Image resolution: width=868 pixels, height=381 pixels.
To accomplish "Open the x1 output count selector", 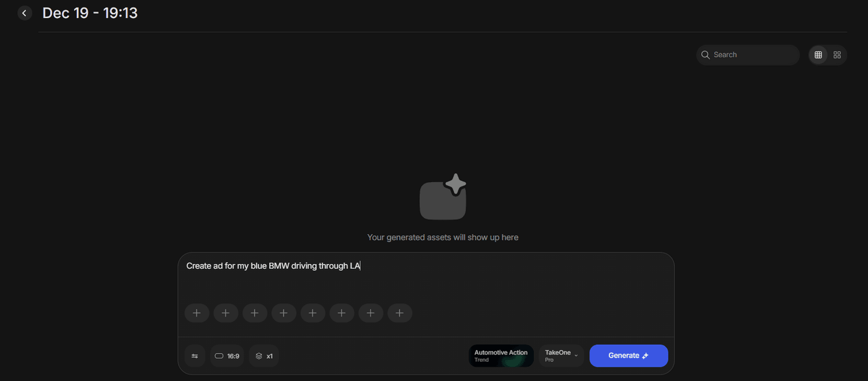I will tap(264, 356).
